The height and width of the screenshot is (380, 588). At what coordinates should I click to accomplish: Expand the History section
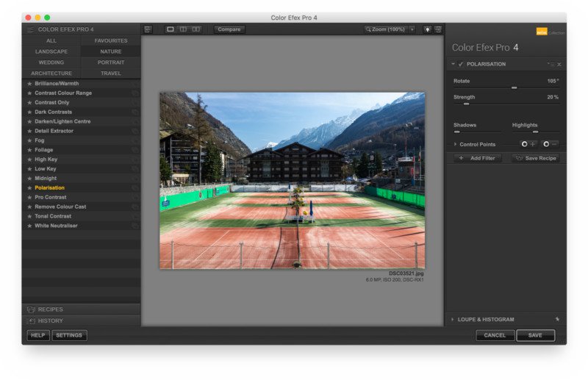click(81, 320)
